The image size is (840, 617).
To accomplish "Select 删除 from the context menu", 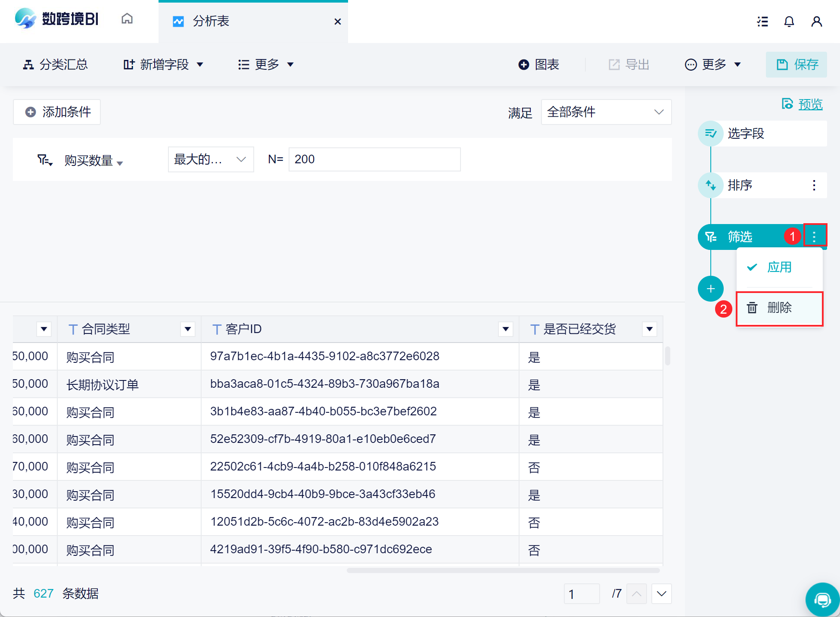I will [779, 308].
